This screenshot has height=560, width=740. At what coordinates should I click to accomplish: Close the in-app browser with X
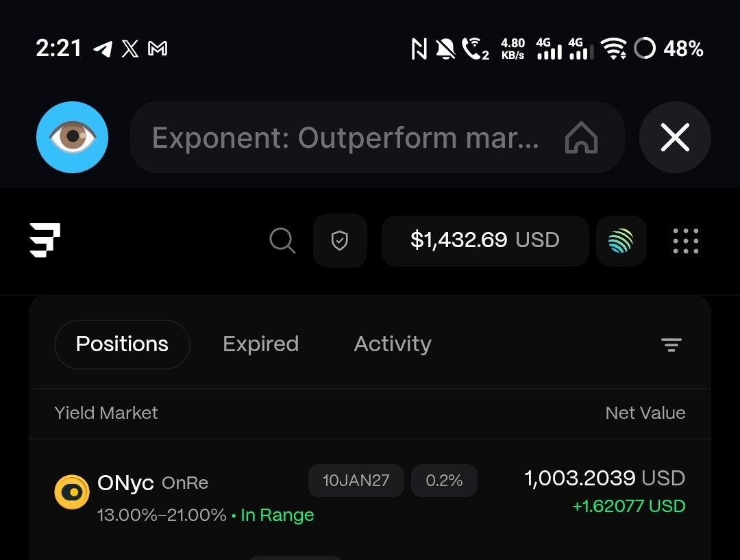[x=675, y=137]
